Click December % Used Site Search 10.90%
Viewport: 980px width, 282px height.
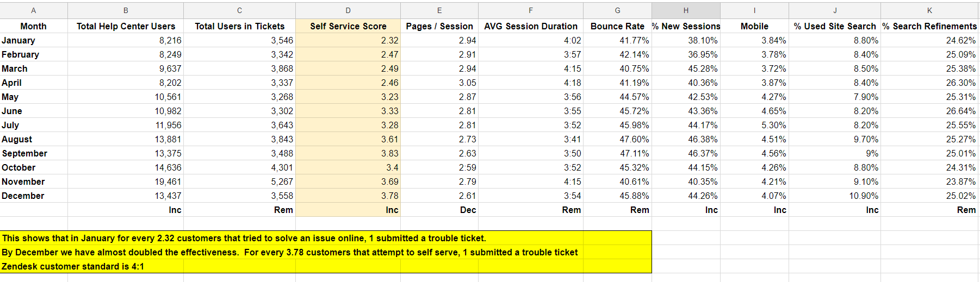click(x=835, y=196)
